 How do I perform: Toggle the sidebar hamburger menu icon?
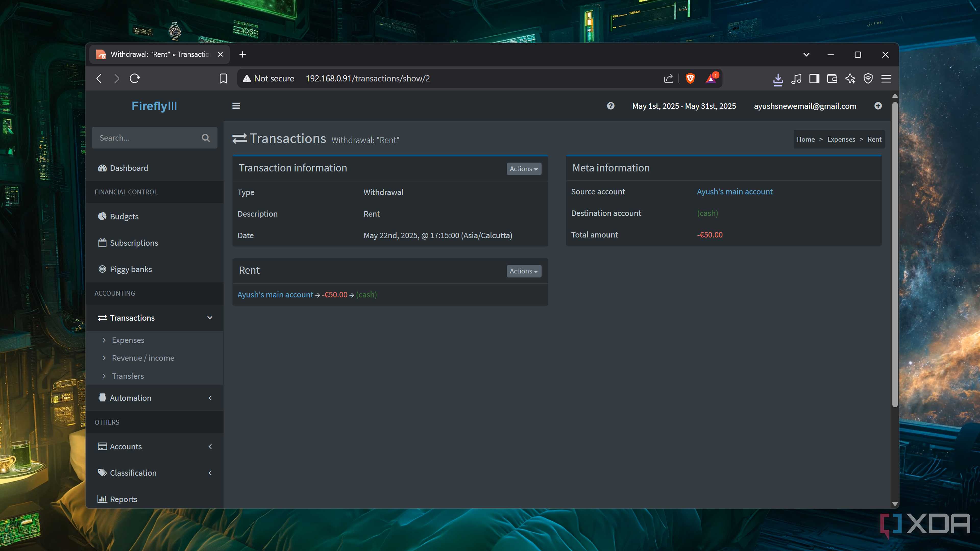(x=236, y=106)
